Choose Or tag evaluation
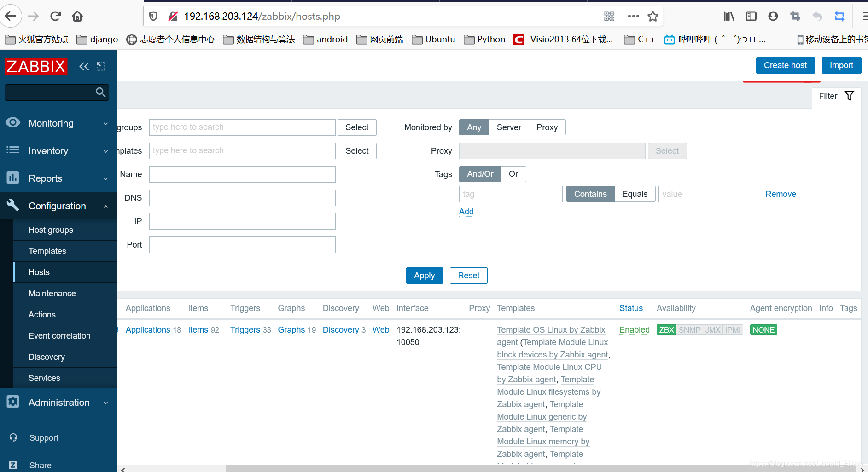 pyautogui.click(x=513, y=174)
